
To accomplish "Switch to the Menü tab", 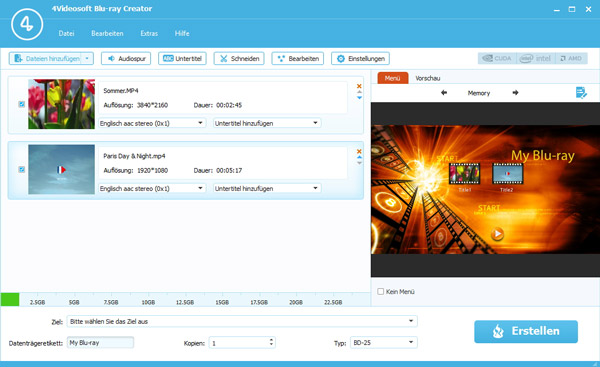I will 393,78.
